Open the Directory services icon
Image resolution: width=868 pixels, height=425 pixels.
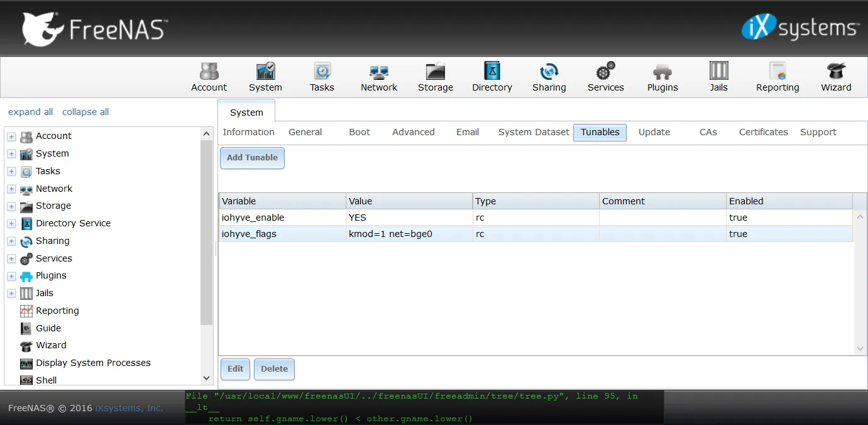[x=492, y=75]
